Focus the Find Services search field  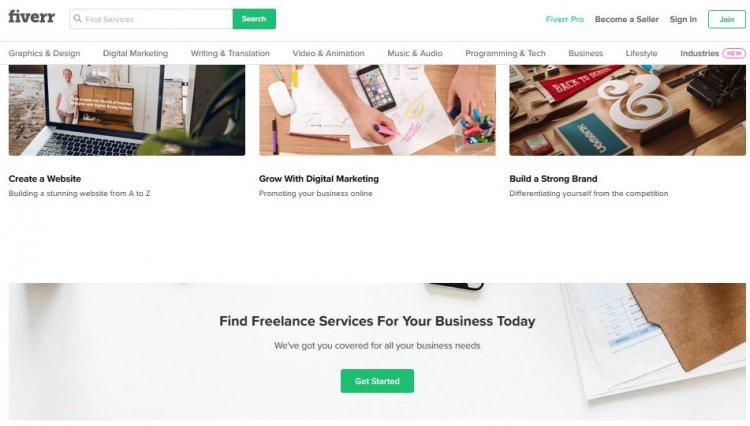click(x=151, y=19)
